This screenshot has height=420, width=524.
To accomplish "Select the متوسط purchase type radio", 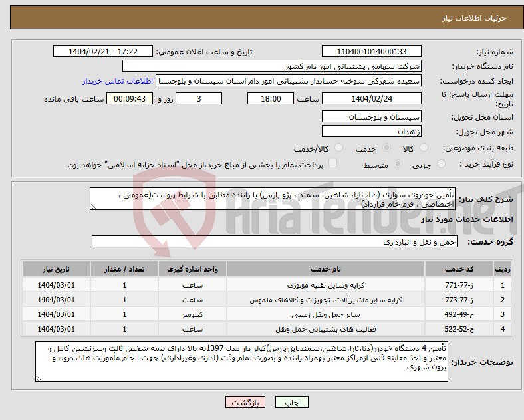I will point(398,163).
